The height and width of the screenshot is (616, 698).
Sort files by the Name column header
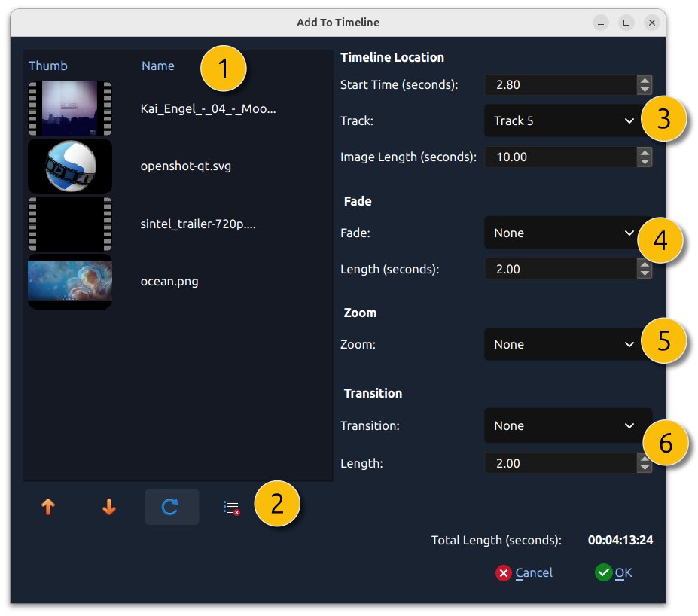(x=158, y=66)
